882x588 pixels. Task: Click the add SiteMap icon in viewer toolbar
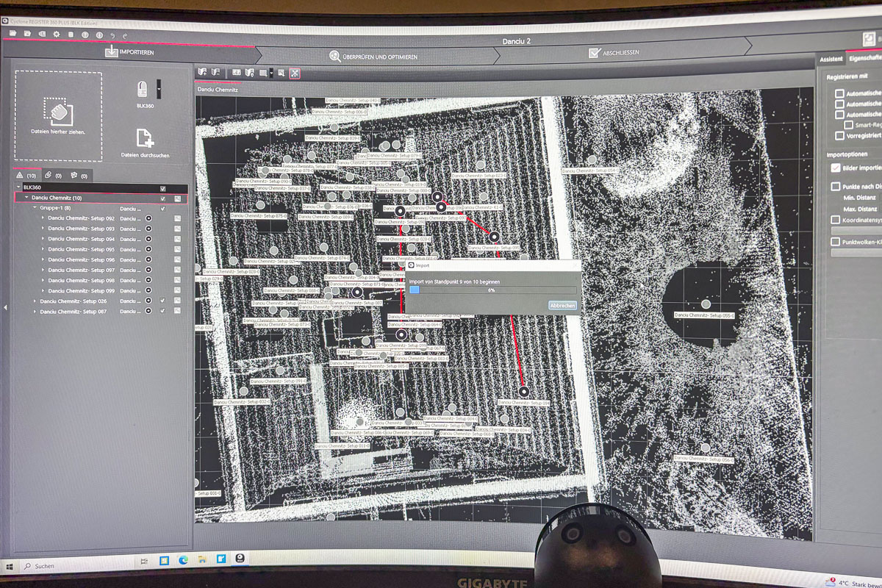[x=202, y=72]
